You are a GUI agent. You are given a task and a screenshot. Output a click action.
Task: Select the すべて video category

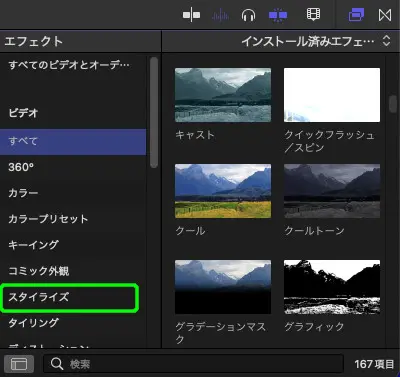coord(73,142)
